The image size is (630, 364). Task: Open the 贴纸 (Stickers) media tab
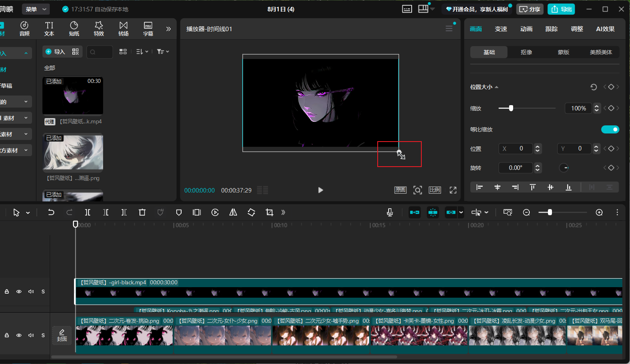[x=74, y=29]
